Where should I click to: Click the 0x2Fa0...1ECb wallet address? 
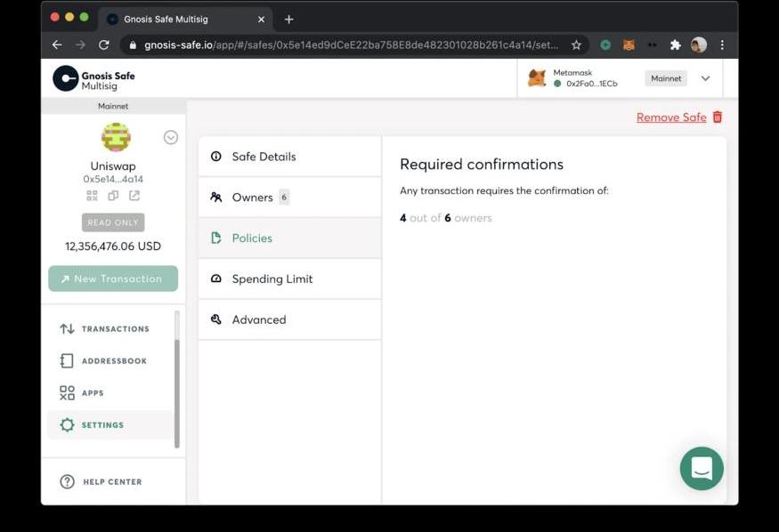[x=592, y=84]
